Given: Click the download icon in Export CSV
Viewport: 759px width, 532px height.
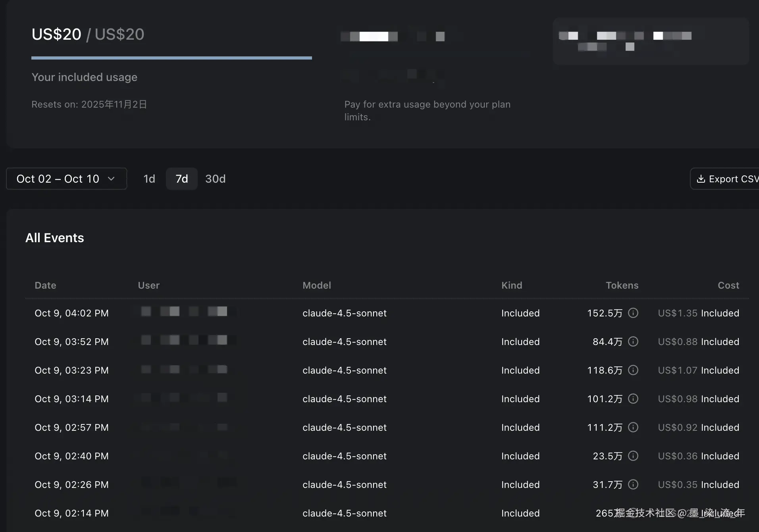Looking at the screenshot, I should click(x=701, y=179).
